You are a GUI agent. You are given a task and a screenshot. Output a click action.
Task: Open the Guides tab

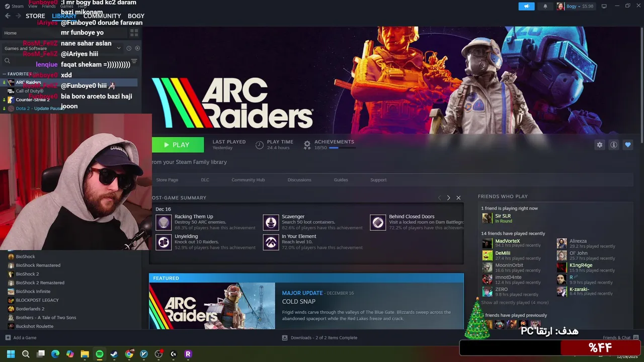341,179
